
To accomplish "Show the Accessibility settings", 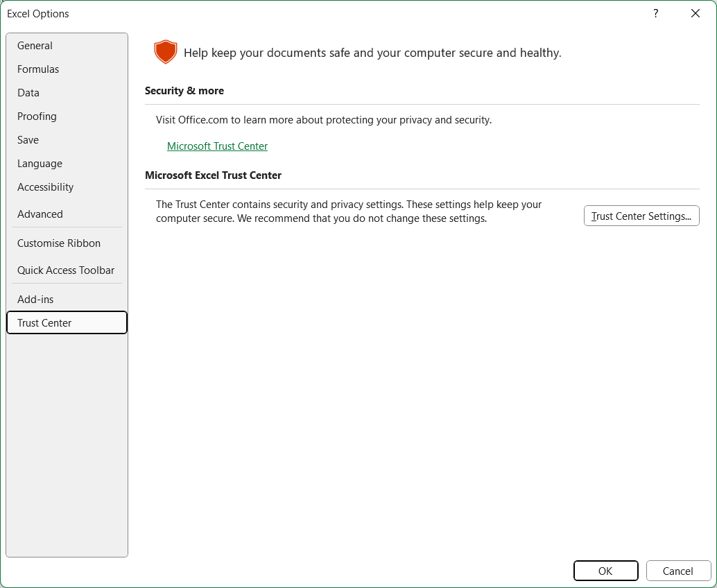I will pos(45,187).
